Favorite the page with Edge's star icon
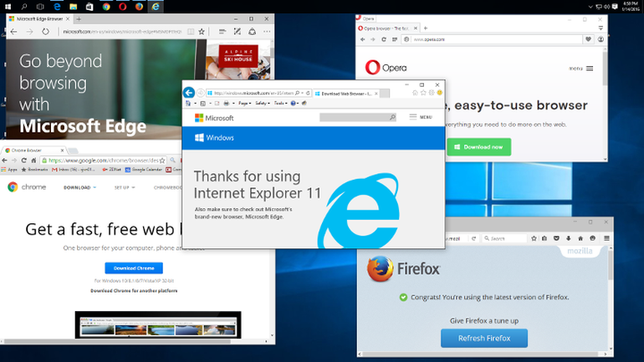 [202, 31]
